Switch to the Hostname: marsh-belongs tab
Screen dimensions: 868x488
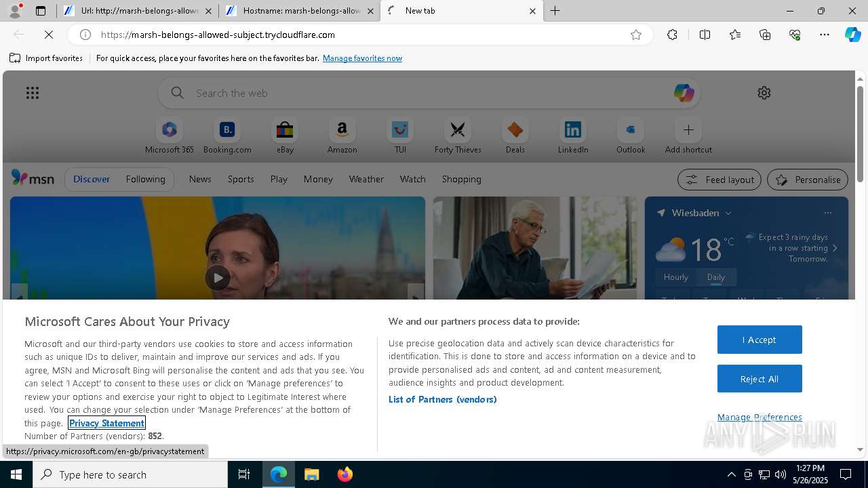click(300, 11)
